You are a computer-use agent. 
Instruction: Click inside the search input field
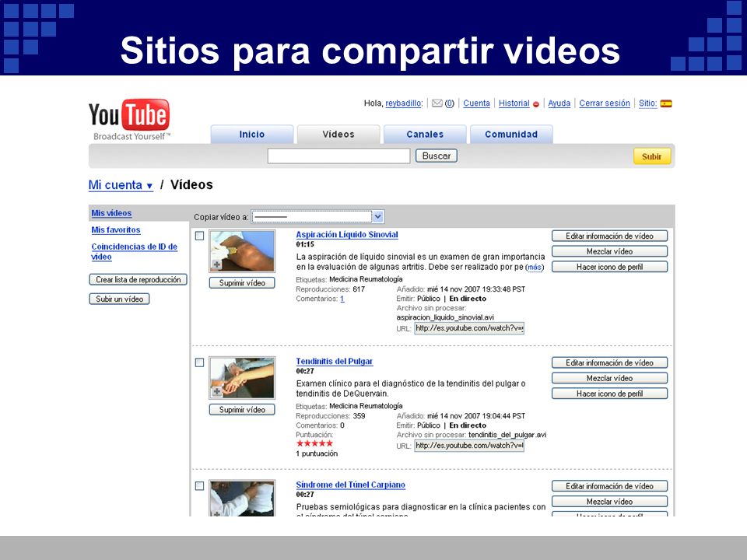tap(338, 156)
